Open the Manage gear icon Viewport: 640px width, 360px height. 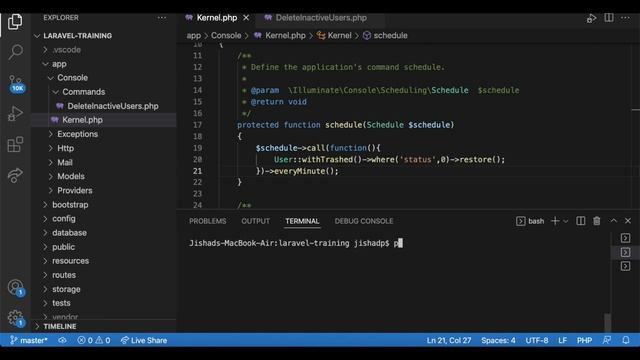[16, 318]
